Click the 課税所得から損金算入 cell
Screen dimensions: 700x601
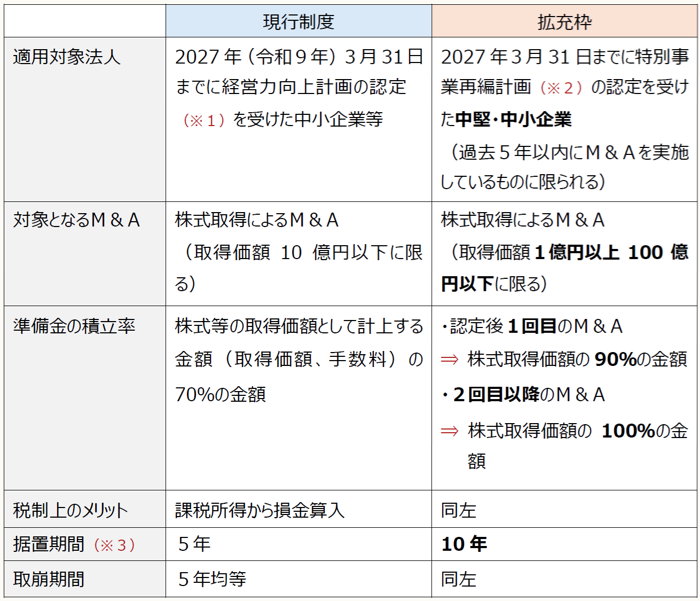pyautogui.click(x=259, y=510)
